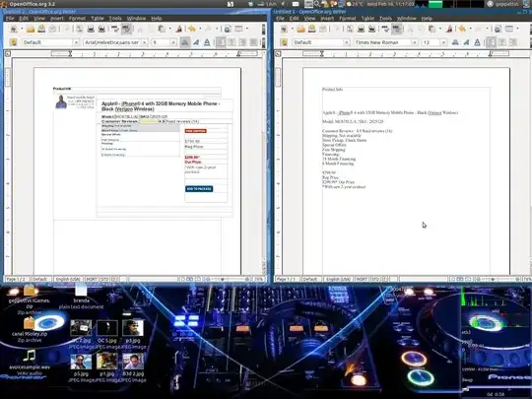Open Times New Roman font dropdown arrow
This screenshot has height=399, width=532.
point(415,42)
